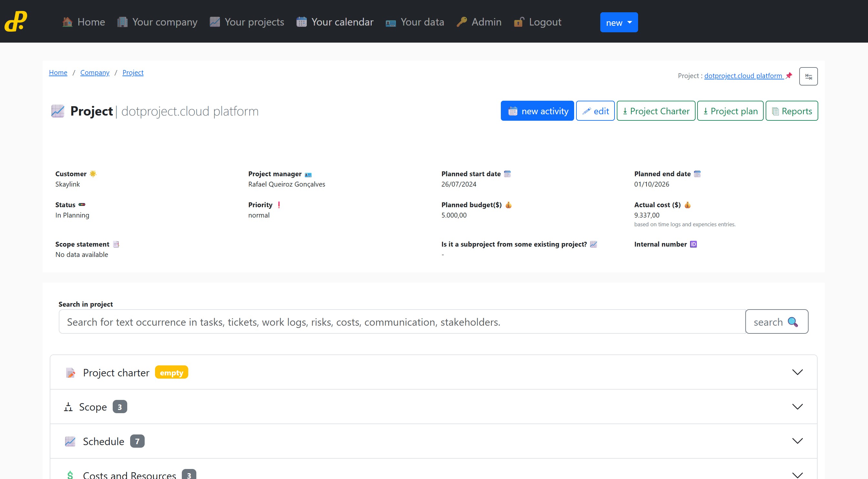Click the dotproject logo icon
The height and width of the screenshot is (479, 868).
pyautogui.click(x=16, y=21)
